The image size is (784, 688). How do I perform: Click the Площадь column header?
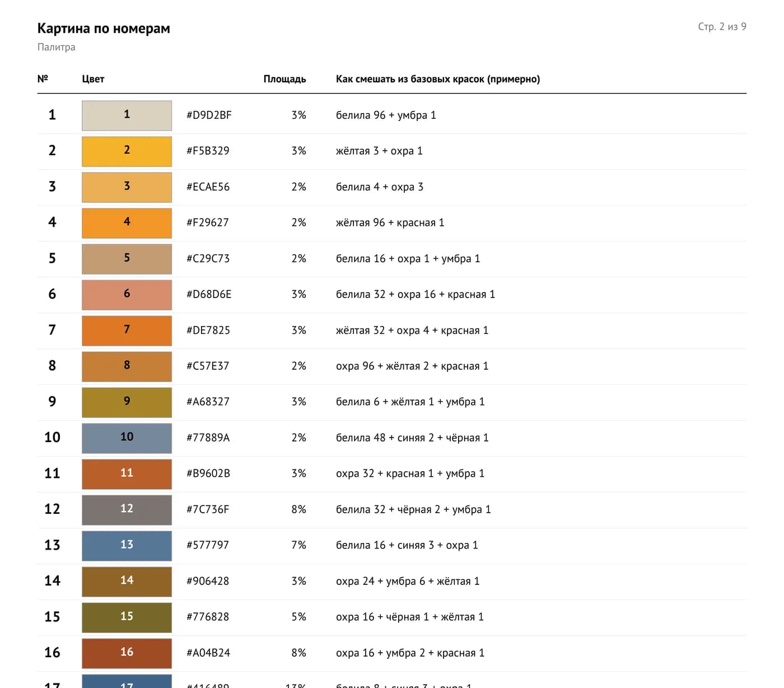coord(284,79)
